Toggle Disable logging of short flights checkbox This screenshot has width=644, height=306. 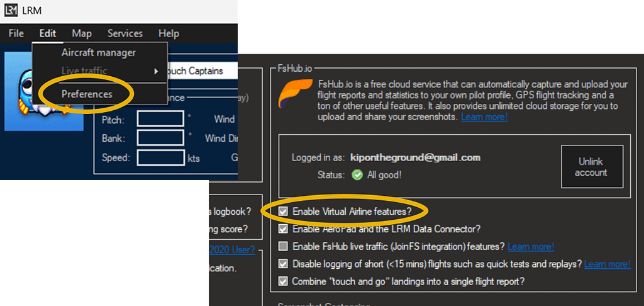pos(283,264)
